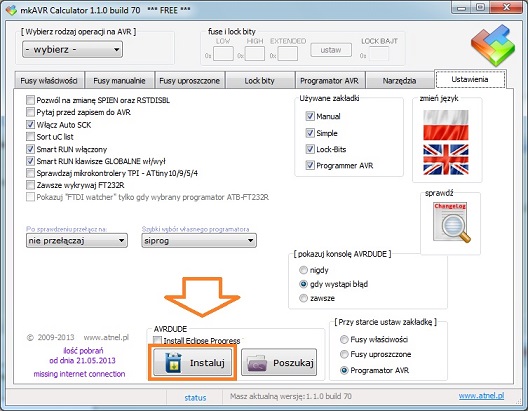Viewport: 528px width, 411px height.
Task: Open the www.atnel.pl link
Action: 481,396
